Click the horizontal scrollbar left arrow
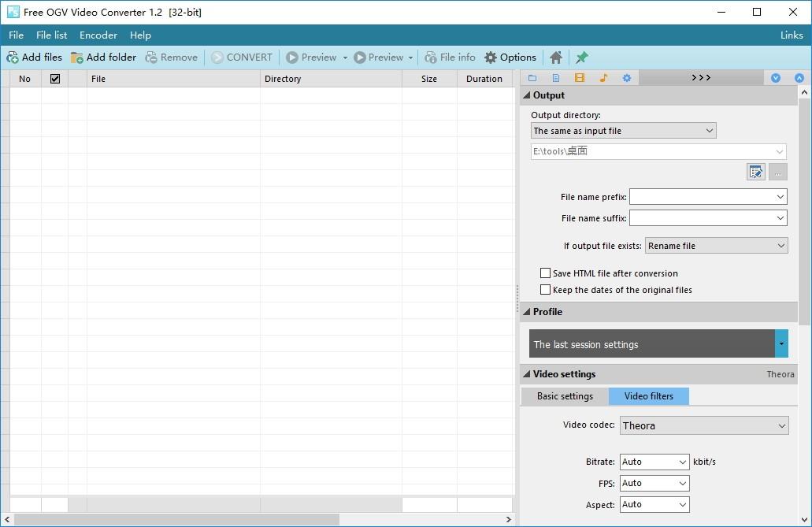Screen dimensions: 812x527 7,519
